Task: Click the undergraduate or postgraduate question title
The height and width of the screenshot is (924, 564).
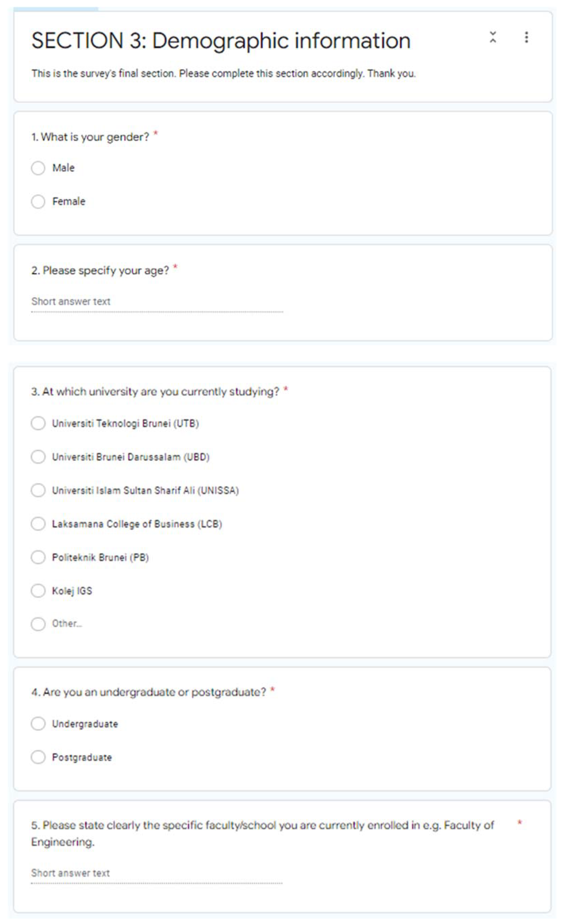Action: [x=149, y=692]
